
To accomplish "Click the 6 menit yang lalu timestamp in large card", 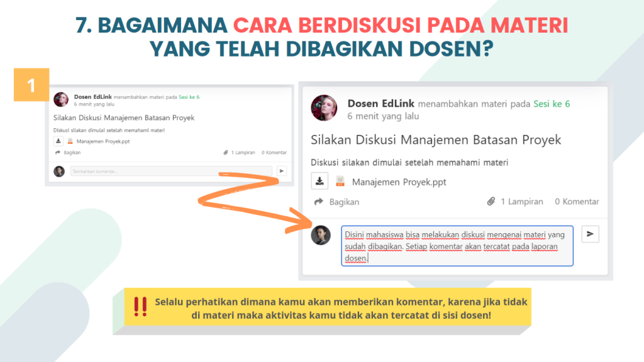I will point(383,116).
